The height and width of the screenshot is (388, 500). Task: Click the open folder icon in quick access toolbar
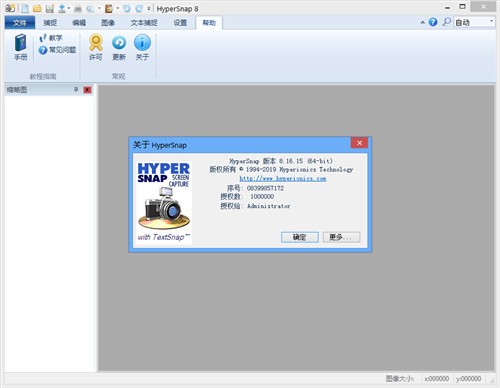37,8
